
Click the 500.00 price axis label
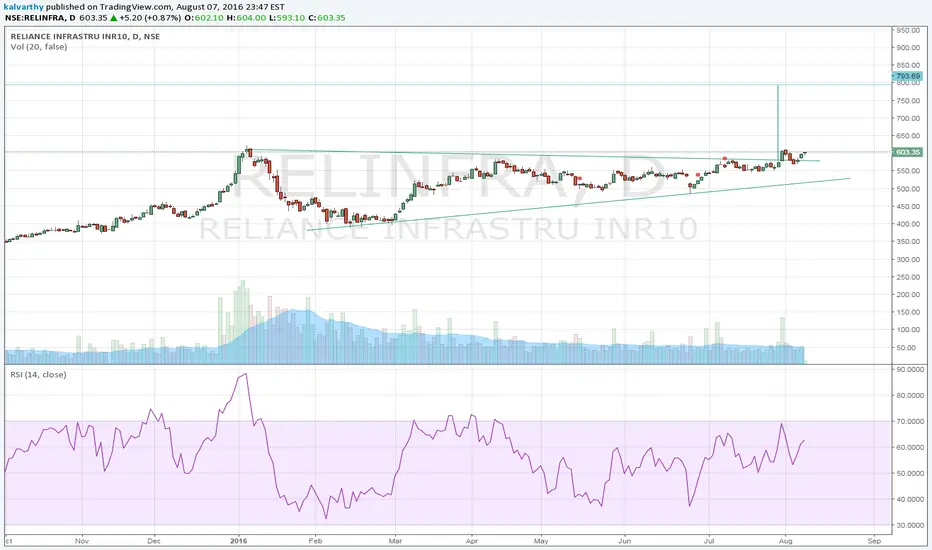coord(908,189)
